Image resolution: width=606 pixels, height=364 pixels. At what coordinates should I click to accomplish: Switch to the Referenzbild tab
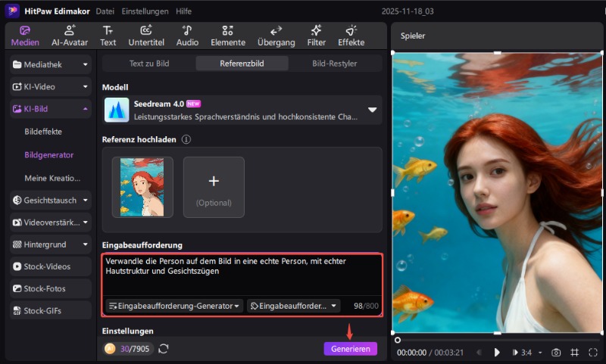(x=242, y=64)
